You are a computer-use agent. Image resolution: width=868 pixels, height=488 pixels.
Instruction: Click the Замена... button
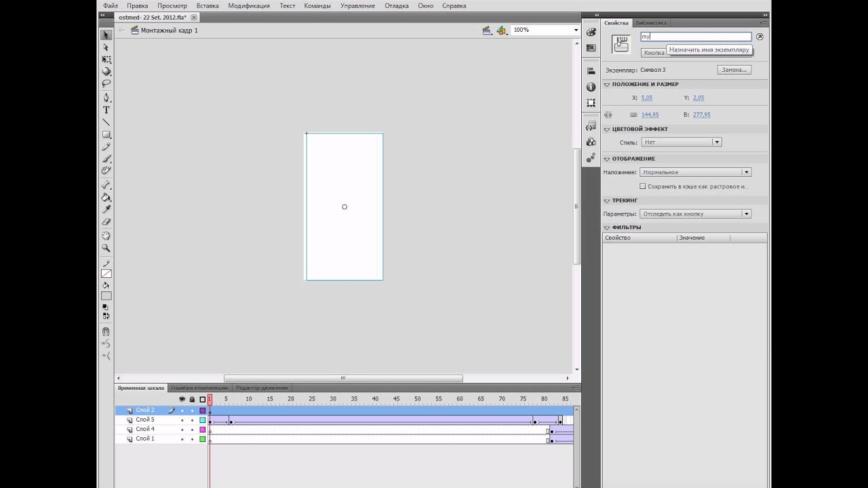click(x=734, y=70)
